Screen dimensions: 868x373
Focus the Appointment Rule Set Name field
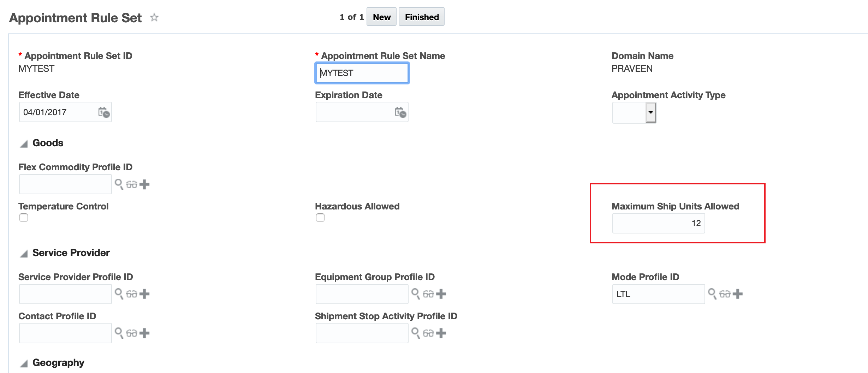coord(362,73)
